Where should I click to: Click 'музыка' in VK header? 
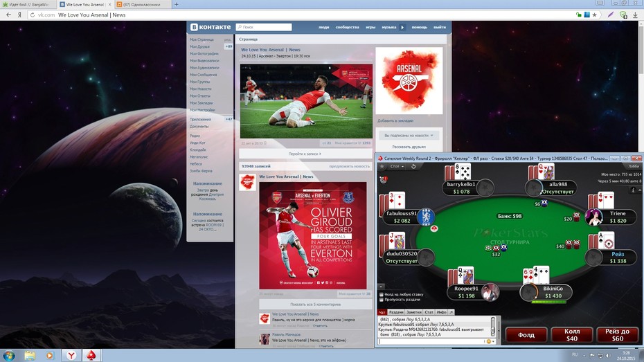pyautogui.click(x=389, y=27)
